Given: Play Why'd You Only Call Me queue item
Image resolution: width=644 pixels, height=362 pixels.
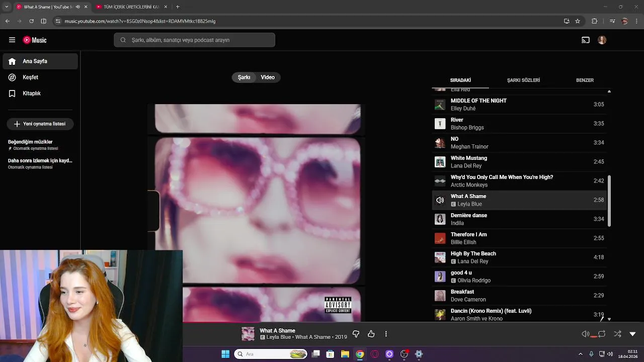Looking at the screenshot, I should (519, 181).
